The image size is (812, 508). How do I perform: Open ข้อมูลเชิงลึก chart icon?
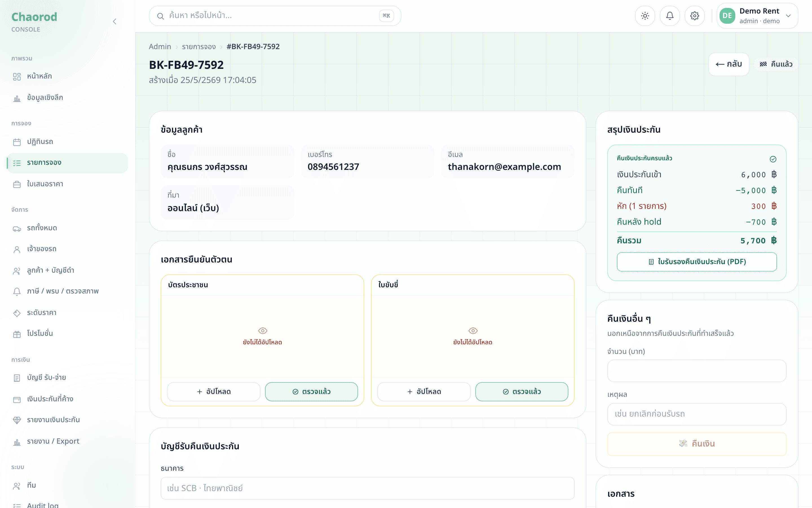(17, 98)
